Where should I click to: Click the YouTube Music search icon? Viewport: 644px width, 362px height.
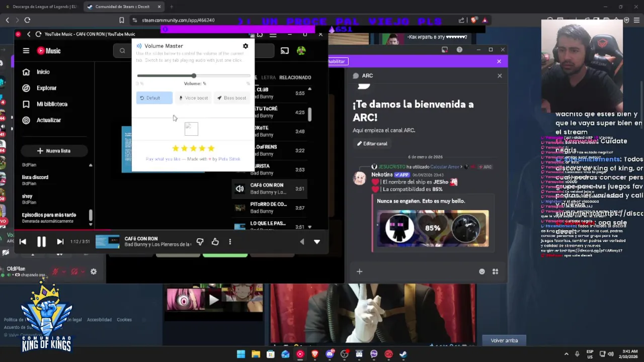[122, 51]
